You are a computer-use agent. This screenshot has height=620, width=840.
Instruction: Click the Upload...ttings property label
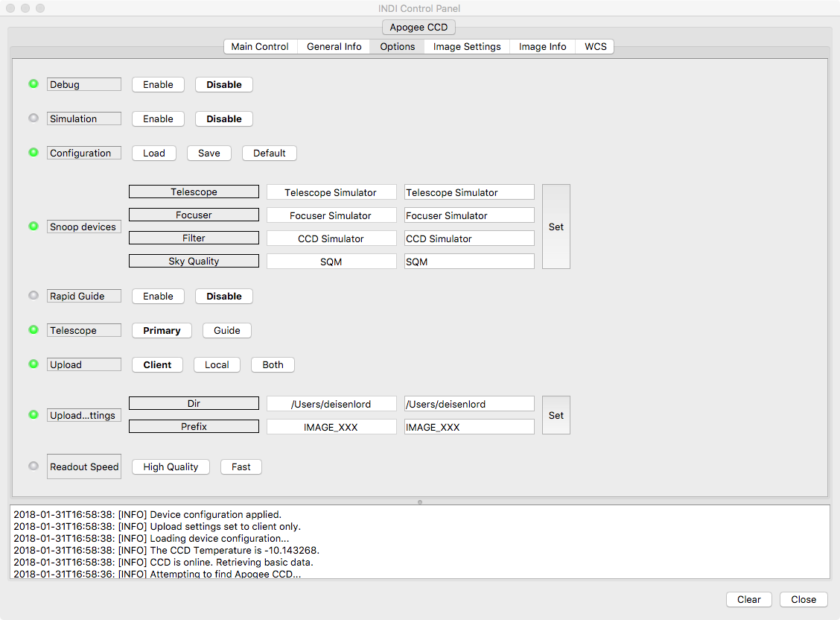[83, 415]
